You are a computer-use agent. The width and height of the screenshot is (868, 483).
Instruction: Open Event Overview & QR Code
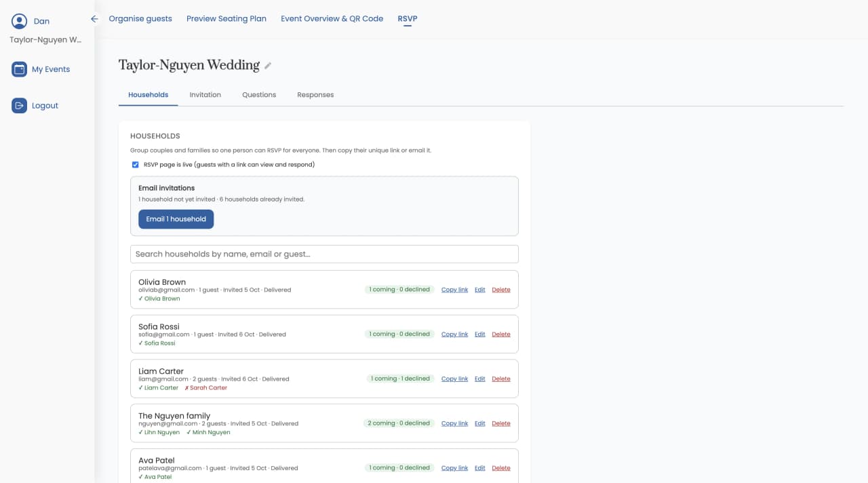point(332,19)
